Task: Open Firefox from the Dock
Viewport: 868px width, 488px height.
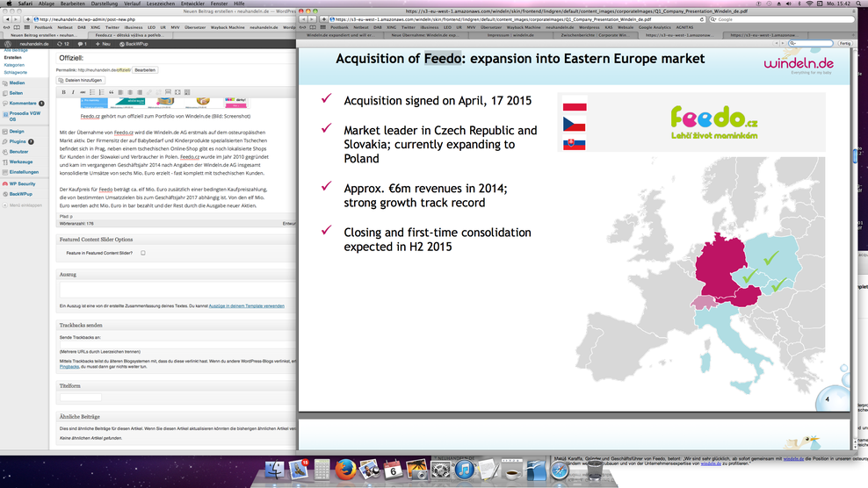Action: (346, 470)
